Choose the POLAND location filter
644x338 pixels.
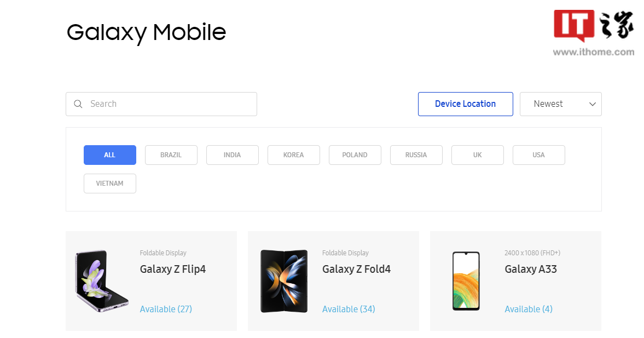[x=355, y=155]
